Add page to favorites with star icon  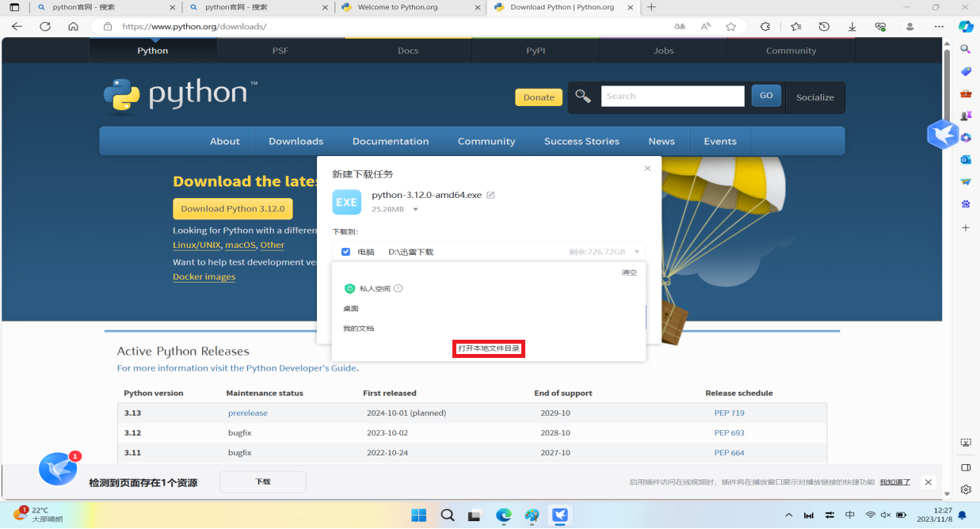[730, 26]
